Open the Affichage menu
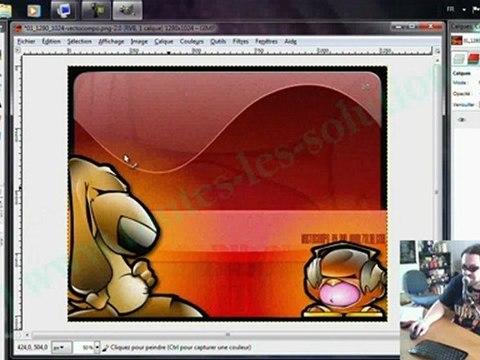This screenshot has height=360, width=480. tap(111, 41)
